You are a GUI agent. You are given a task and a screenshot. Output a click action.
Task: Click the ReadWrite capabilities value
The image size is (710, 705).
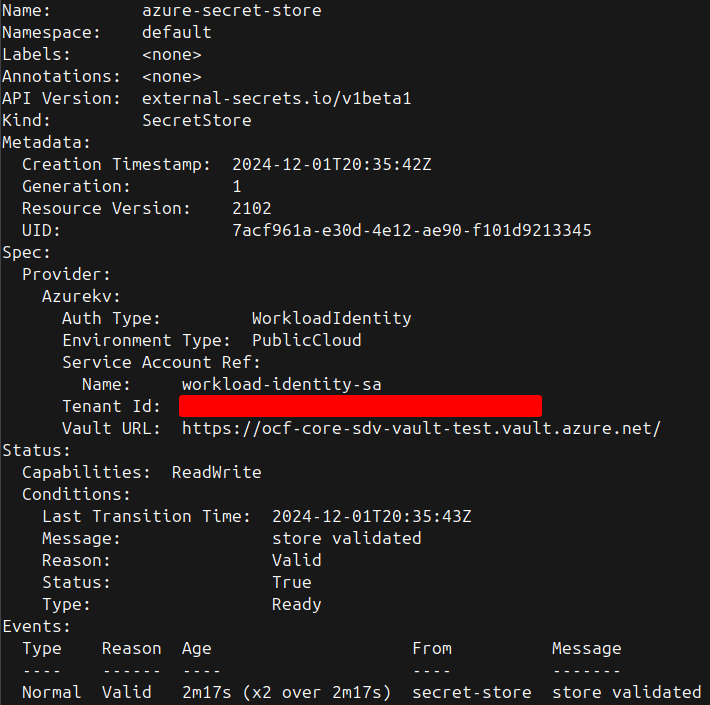point(216,472)
